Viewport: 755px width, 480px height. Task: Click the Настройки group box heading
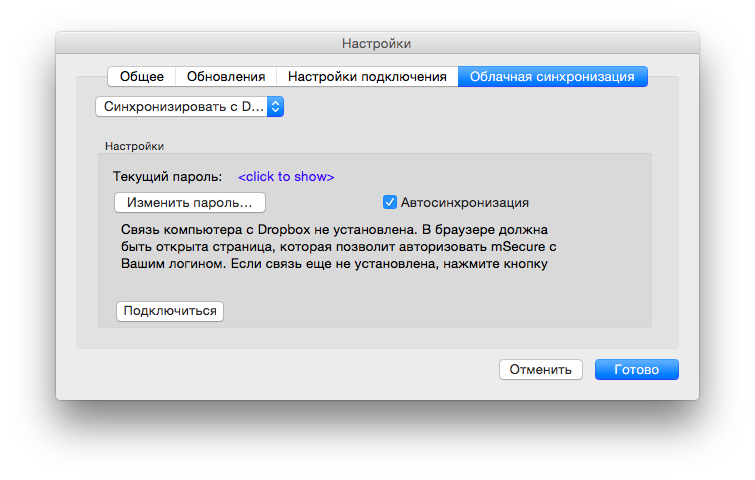click(x=135, y=146)
